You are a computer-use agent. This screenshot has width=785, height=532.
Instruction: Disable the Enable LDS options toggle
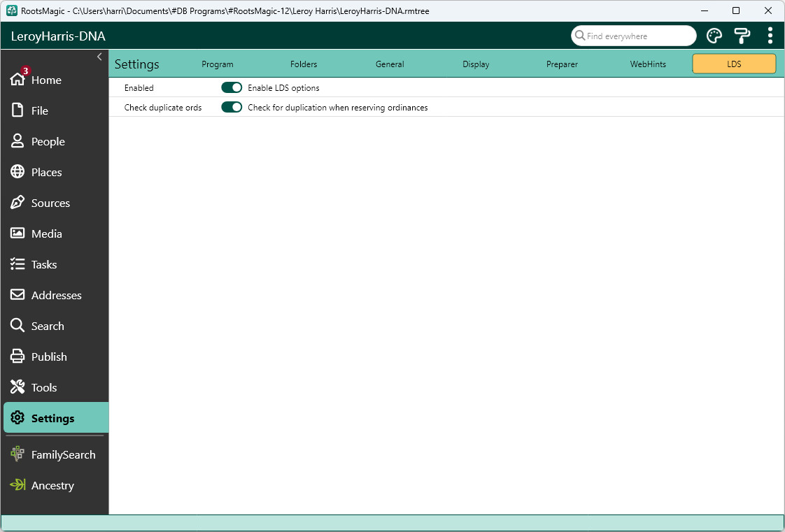click(232, 87)
